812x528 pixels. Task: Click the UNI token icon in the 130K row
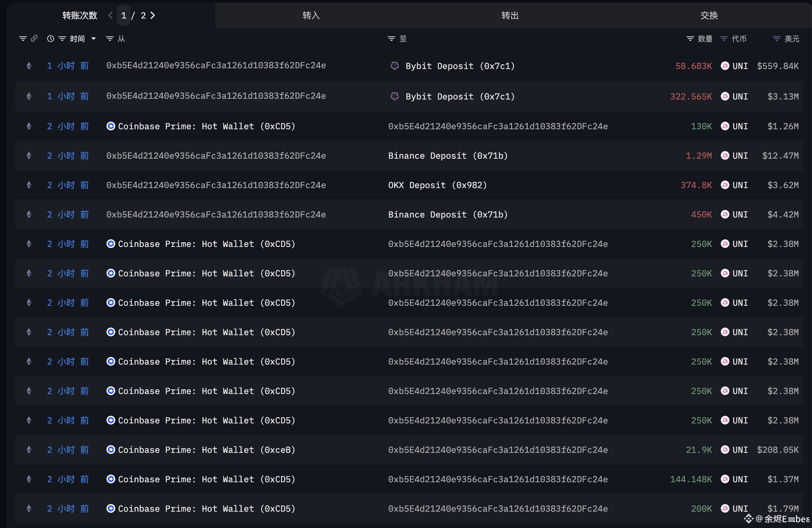[725, 126]
